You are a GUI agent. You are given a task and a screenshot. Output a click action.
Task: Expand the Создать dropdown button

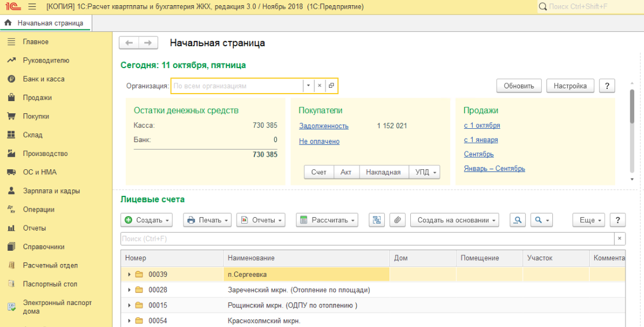tap(147, 220)
